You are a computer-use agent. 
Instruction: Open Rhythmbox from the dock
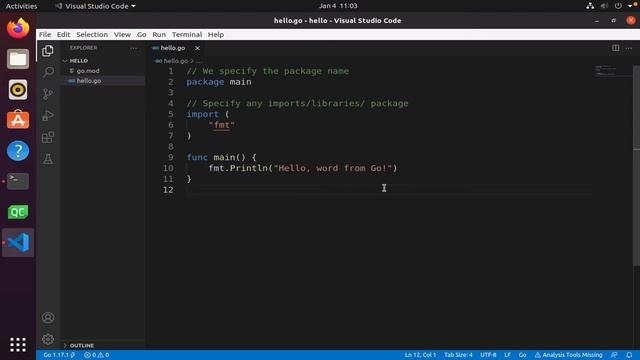(18, 89)
